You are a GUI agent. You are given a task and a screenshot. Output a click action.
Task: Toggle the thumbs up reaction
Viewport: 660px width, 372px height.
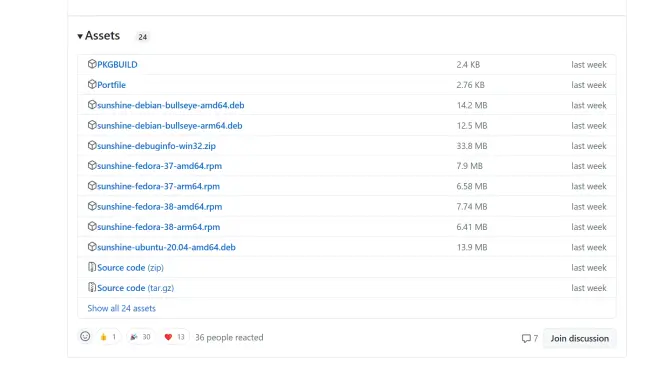pyautogui.click(x=108, y=337)
